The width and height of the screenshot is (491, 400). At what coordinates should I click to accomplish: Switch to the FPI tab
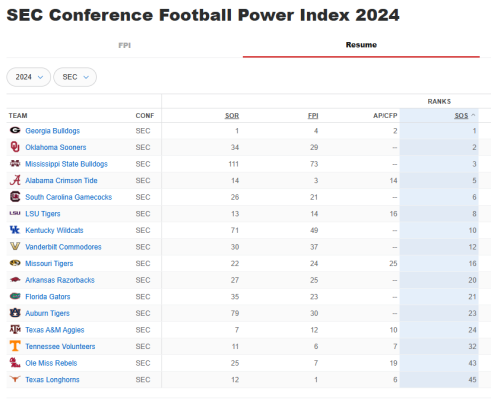[125, 45]
